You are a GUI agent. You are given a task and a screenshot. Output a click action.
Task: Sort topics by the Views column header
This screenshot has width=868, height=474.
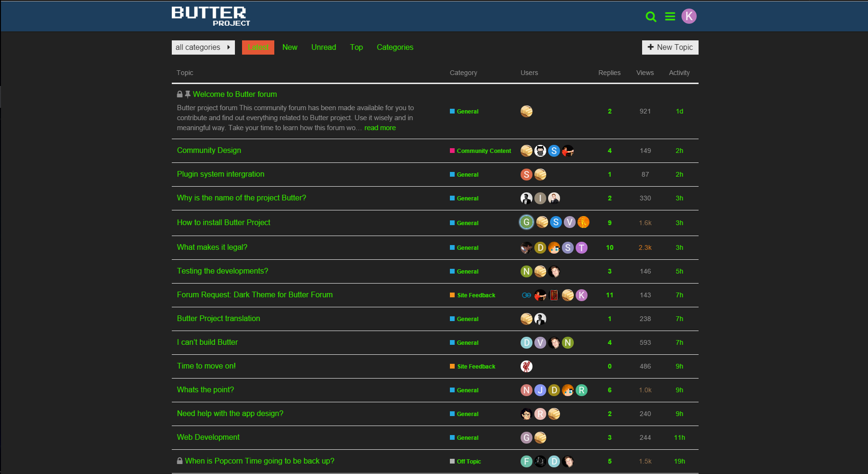(x=645, y=73)
